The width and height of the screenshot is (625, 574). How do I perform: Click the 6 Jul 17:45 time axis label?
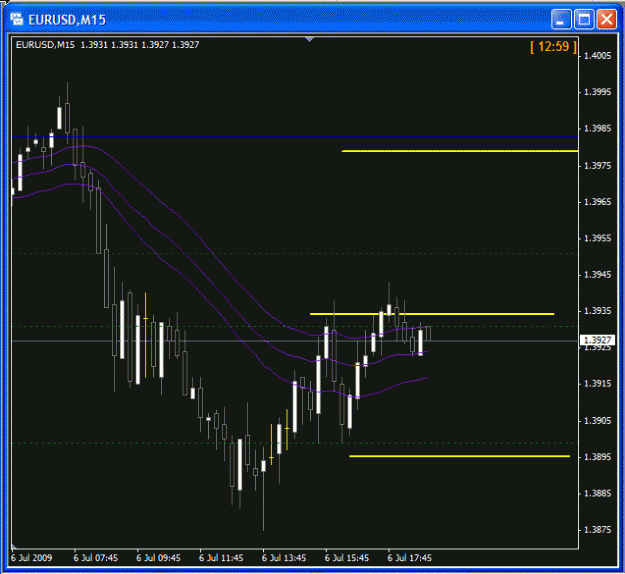(409, 558)
